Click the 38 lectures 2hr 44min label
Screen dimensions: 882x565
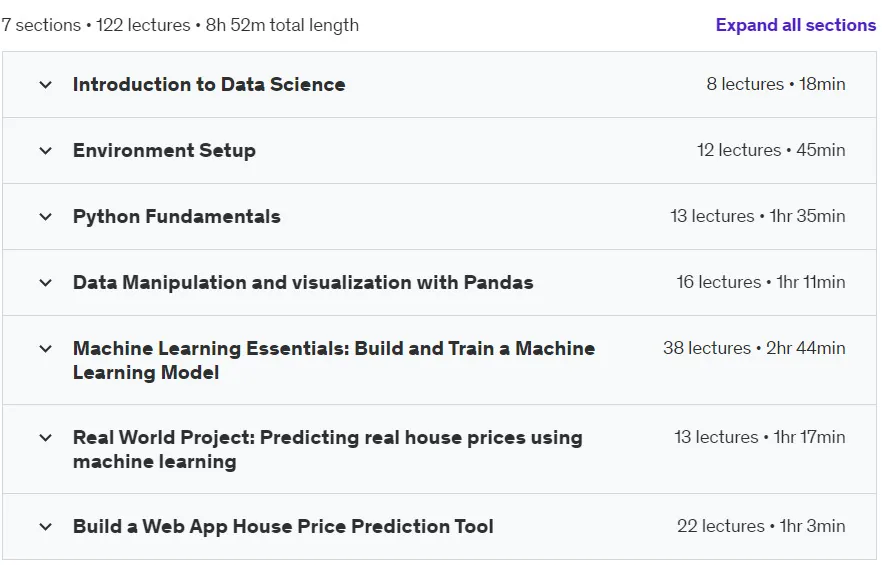(x=754, y=348)
